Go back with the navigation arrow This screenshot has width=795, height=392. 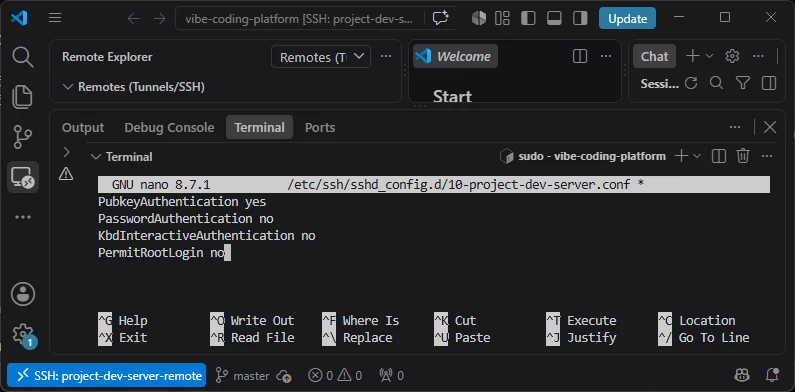click(x=133, y=19)
